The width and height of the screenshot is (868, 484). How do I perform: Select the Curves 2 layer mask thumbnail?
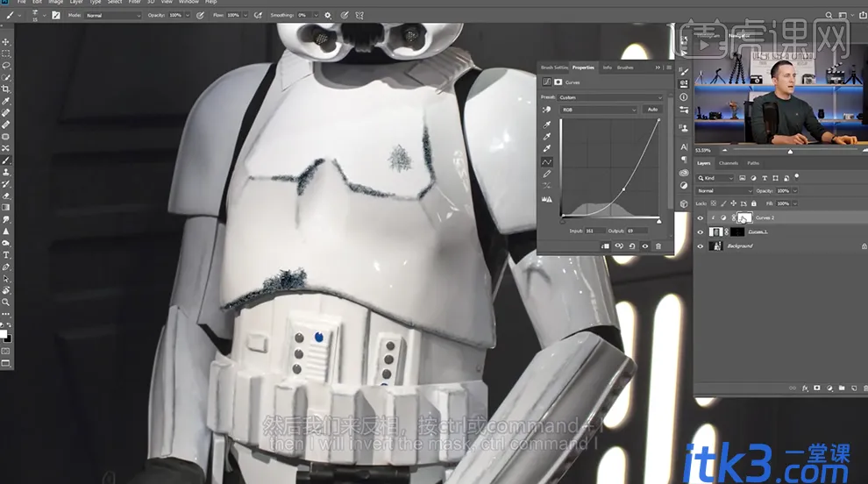coord(744,217)
